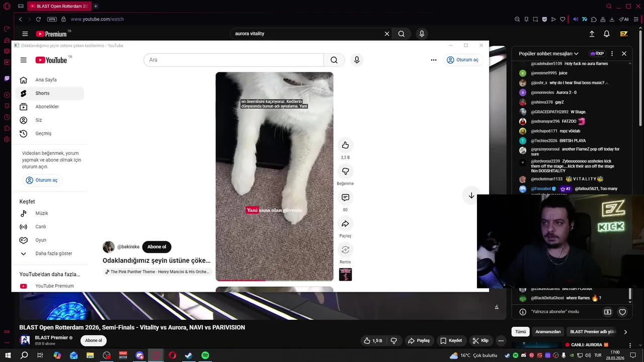Open a new browser tab with the plus
644x362 pixels.
(96, 6)
